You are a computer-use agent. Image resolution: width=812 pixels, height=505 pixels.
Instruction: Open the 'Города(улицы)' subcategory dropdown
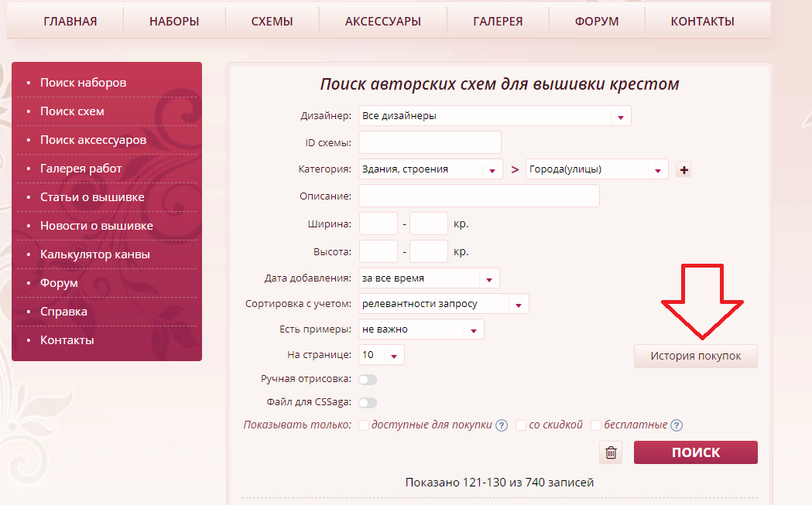(x=596, y=169)
